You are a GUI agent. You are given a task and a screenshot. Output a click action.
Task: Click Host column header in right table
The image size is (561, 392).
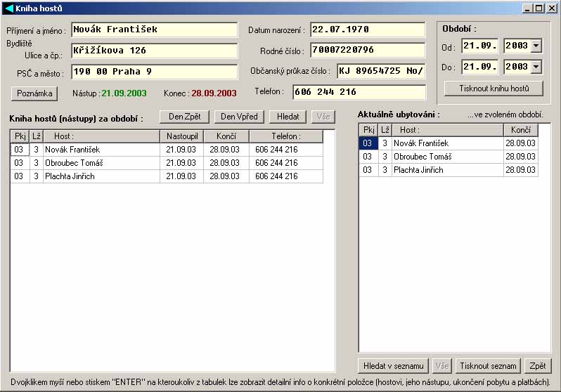(x=448, y=130)
